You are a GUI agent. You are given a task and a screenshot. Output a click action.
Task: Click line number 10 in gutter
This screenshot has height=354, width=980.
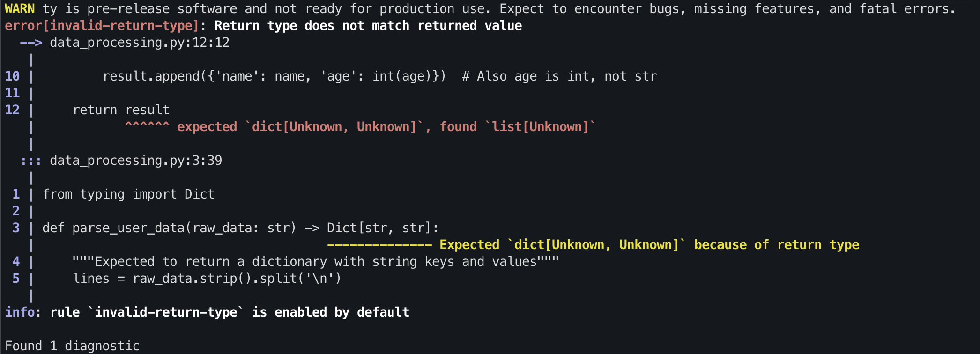[x=13, y=76]
